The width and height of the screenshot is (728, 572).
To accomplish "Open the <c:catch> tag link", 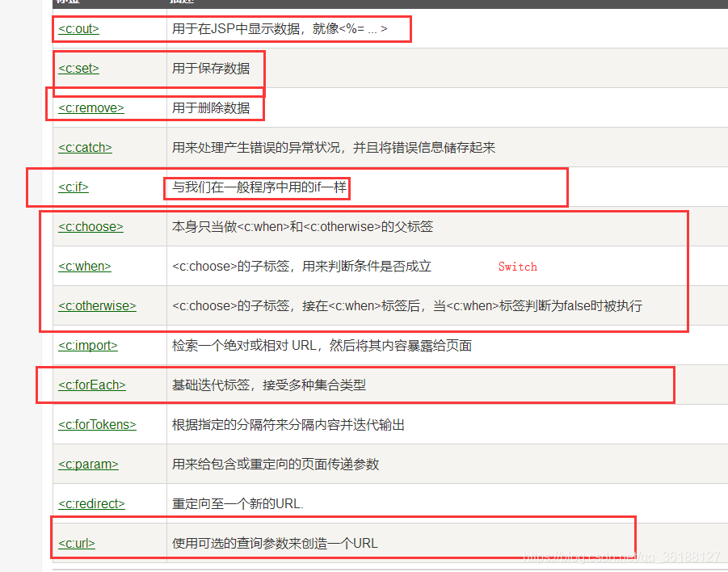I will click(84, 147).
